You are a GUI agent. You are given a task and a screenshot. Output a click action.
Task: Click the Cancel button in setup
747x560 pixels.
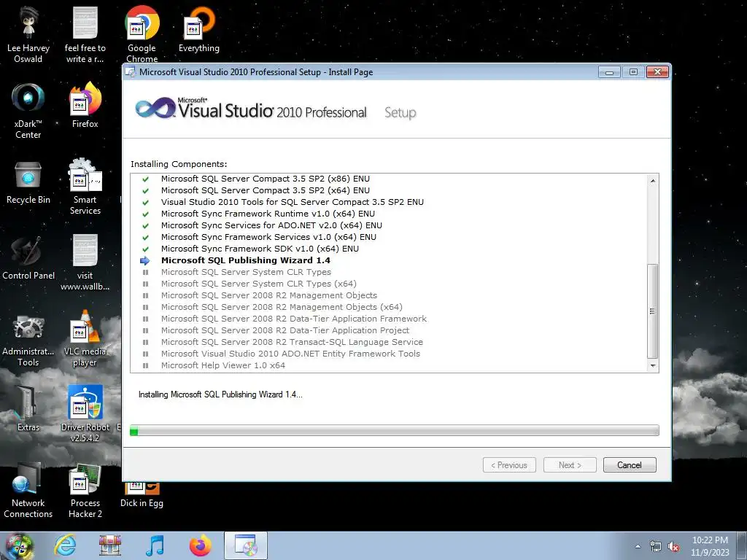click(x=630, y=464)
